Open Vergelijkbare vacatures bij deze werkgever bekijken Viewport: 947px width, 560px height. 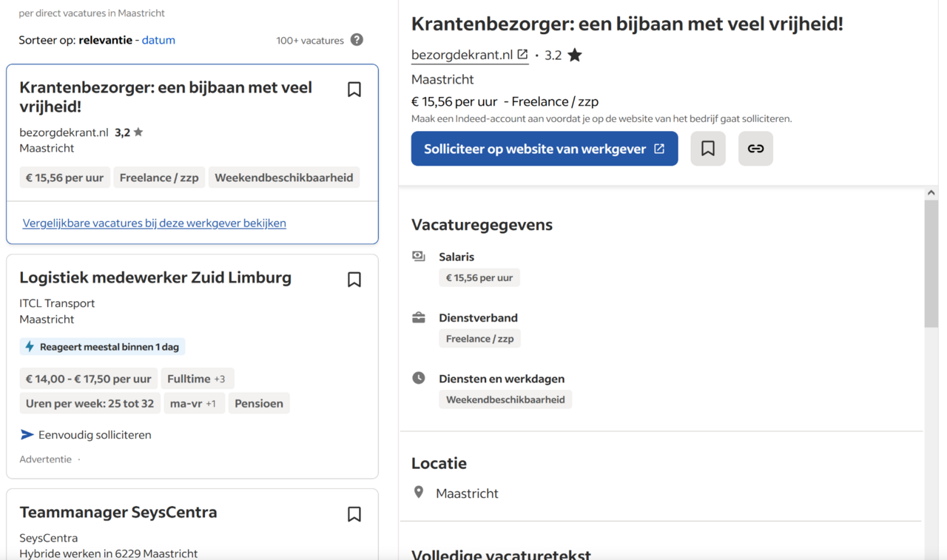point(155,223)
